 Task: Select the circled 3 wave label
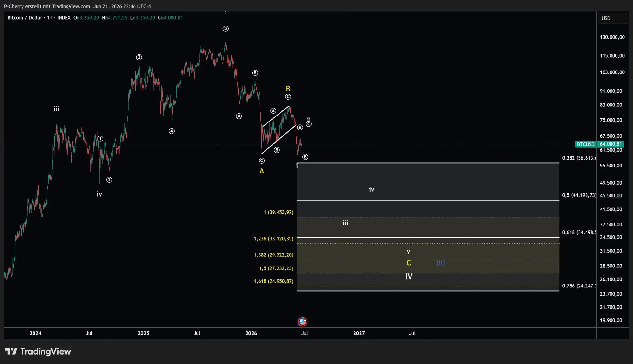tap(139, 57)
